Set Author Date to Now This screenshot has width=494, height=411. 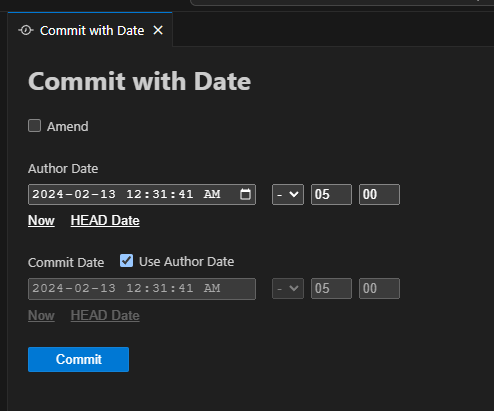(41, 221)
